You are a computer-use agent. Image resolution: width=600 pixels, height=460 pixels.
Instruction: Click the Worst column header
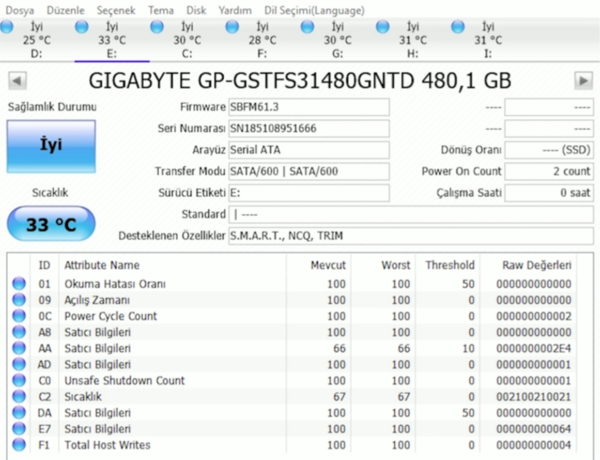click(396, 265)
